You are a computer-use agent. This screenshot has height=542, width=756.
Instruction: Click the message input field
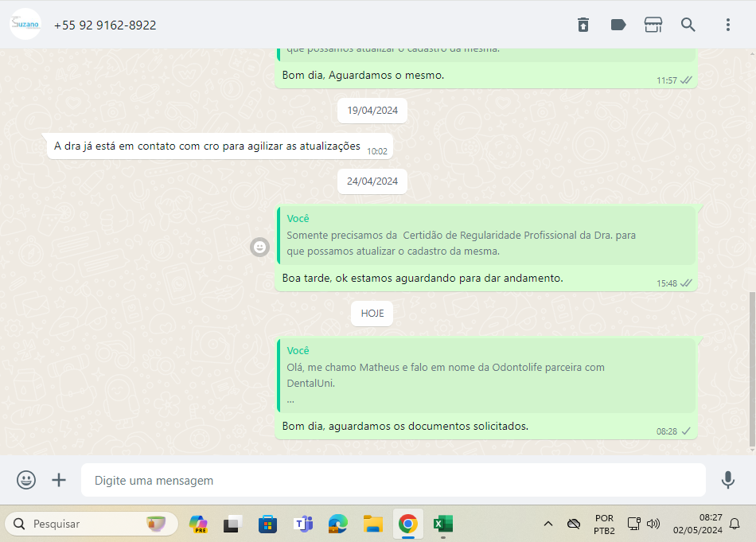(393, 481)
